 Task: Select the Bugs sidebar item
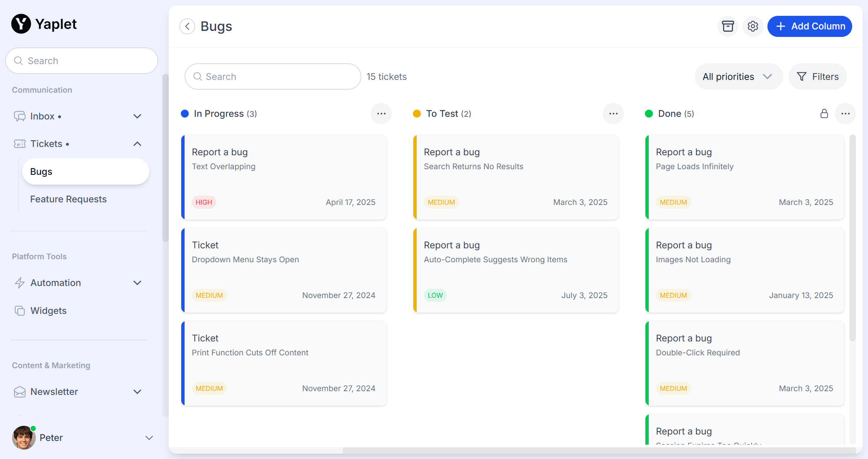pos(86,172)
